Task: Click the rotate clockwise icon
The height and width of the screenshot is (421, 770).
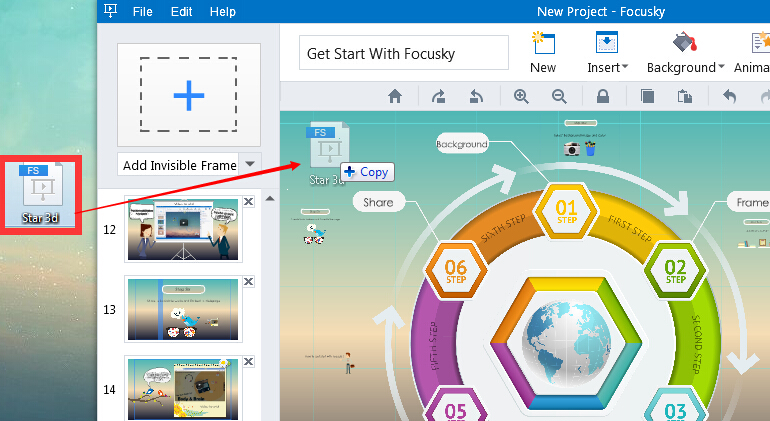Action: click(438, 96)
